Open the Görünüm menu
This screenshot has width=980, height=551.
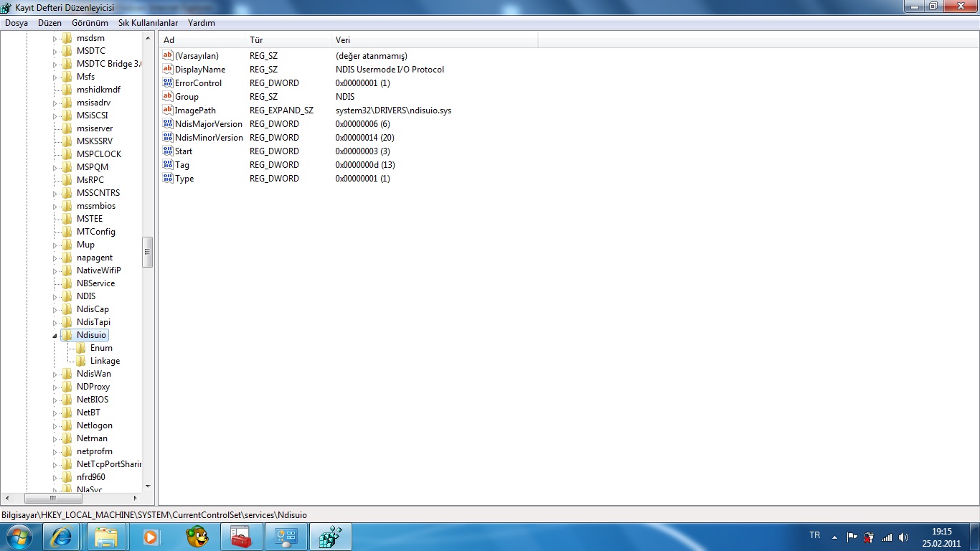[90, 23]
